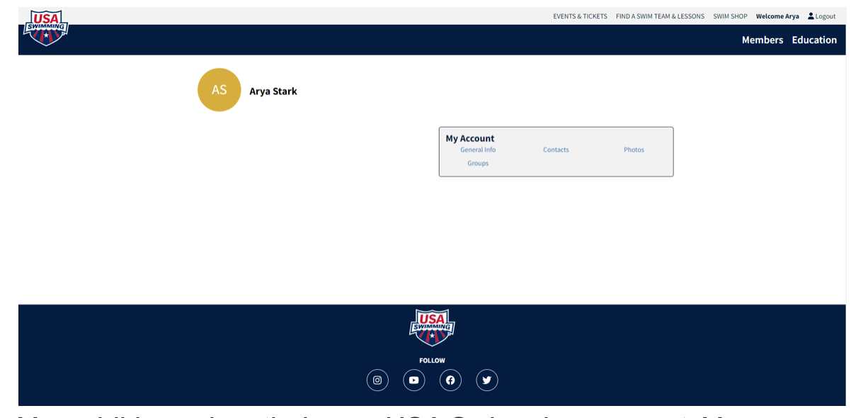
Task: Open the Education menu
Action: click(x=814, y=40)
